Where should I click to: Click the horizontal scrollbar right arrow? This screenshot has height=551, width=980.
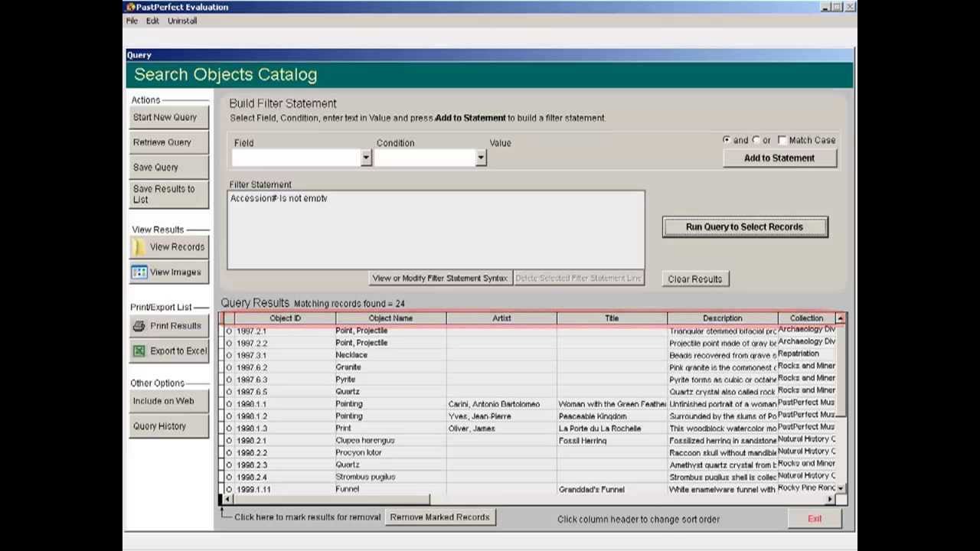point(831,500)
